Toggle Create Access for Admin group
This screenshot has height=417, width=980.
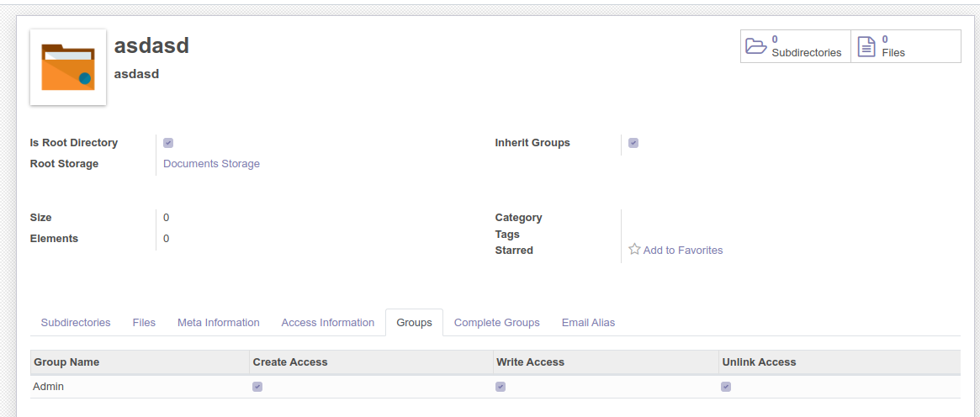[257, 387]
